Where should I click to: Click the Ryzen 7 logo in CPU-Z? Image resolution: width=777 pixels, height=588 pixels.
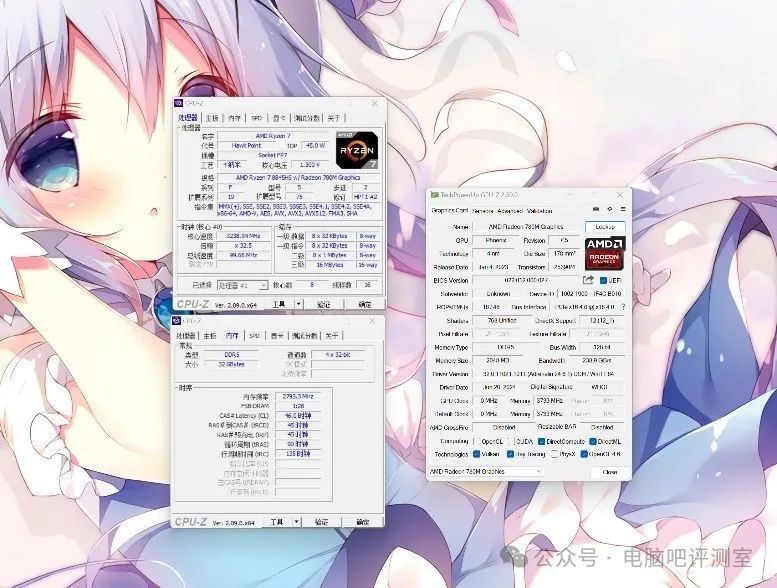tap(357, 150)
